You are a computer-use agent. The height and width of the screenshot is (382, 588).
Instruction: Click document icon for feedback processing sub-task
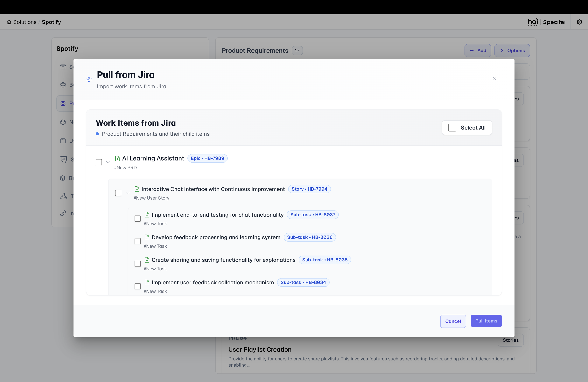(147, 237)
